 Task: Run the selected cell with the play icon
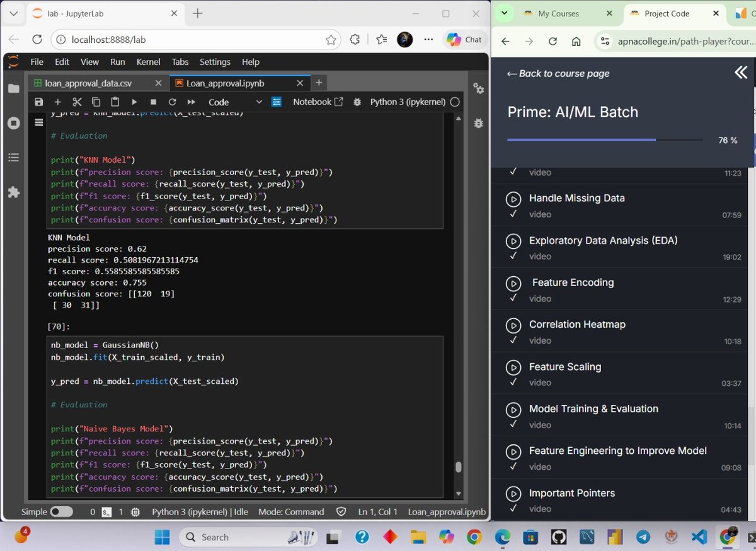134,101
